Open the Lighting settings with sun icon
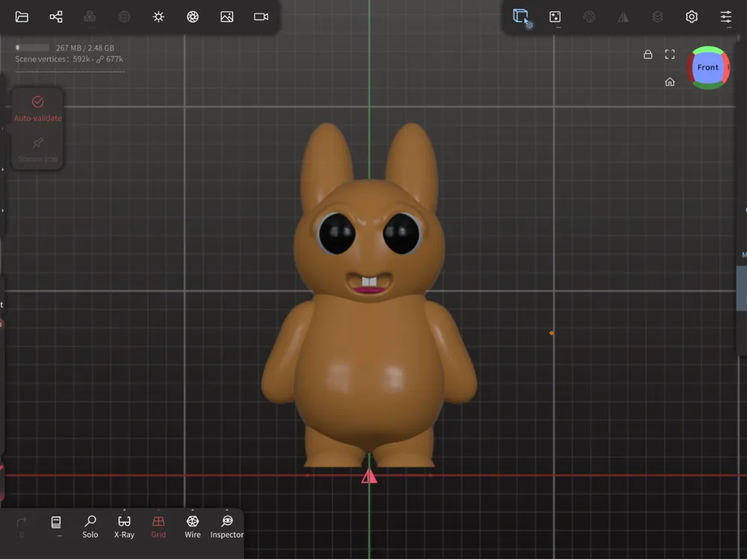 tap(158, 16)
